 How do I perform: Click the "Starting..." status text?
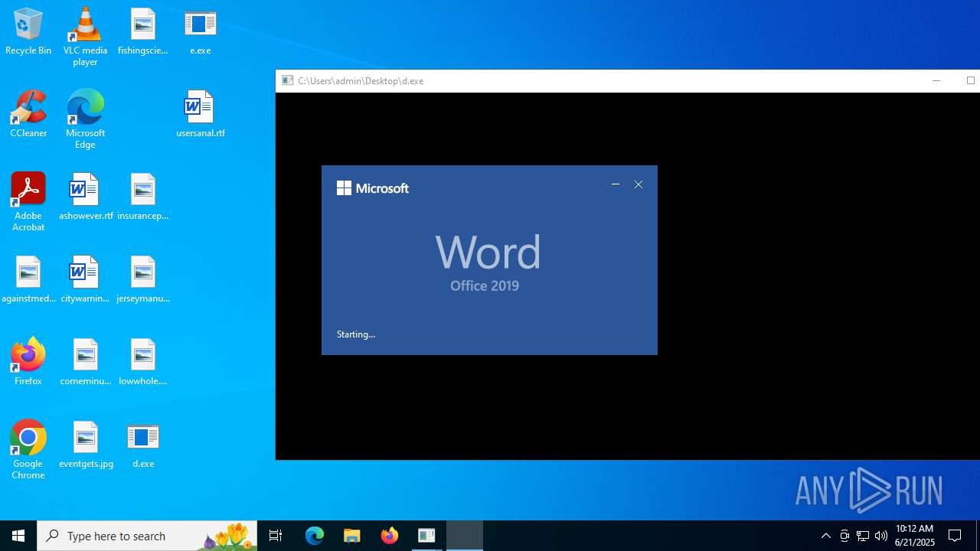(x=356, y=334)
